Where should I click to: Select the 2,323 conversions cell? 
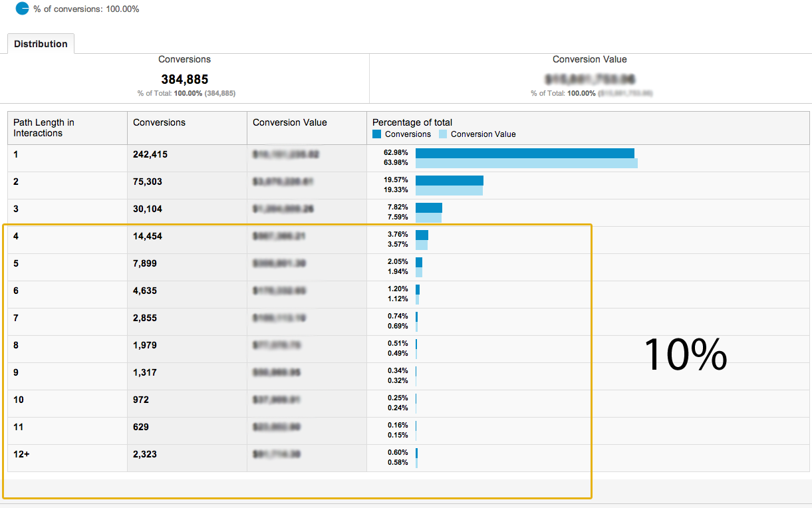coord(145,454)
